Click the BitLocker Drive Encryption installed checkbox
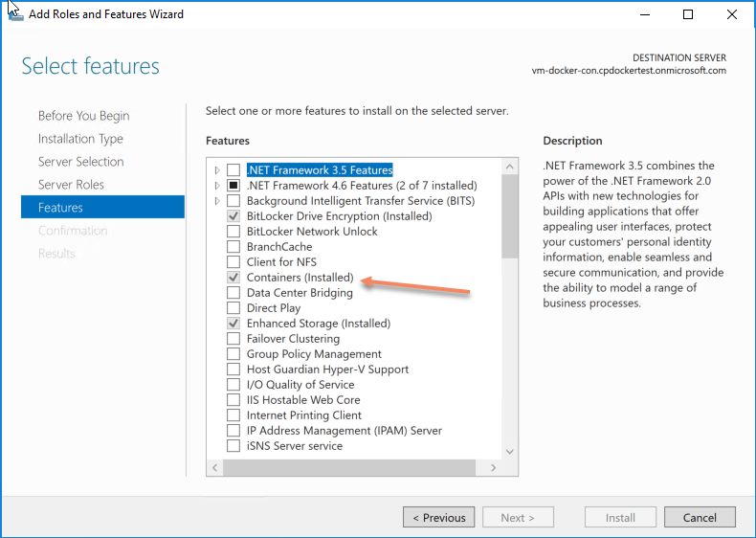 (233, 216)
